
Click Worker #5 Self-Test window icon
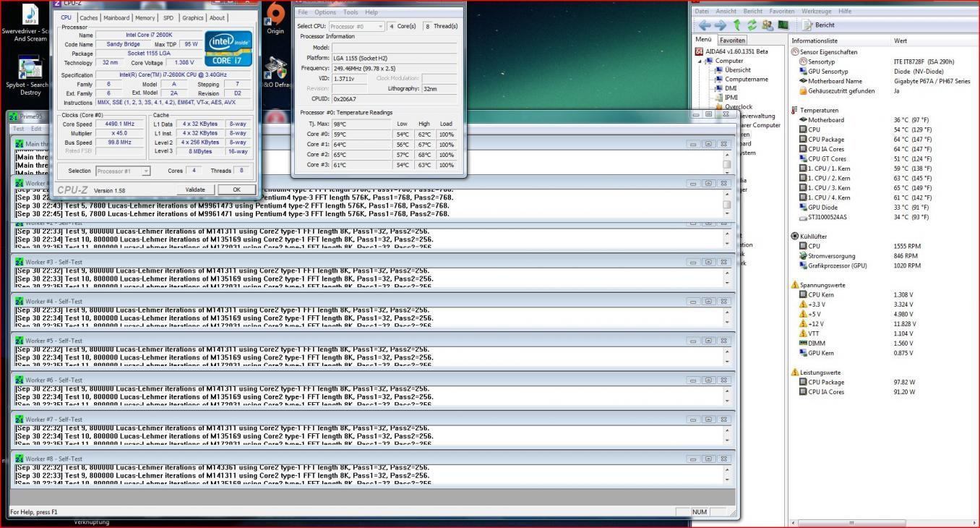click(x=20, y=341)
